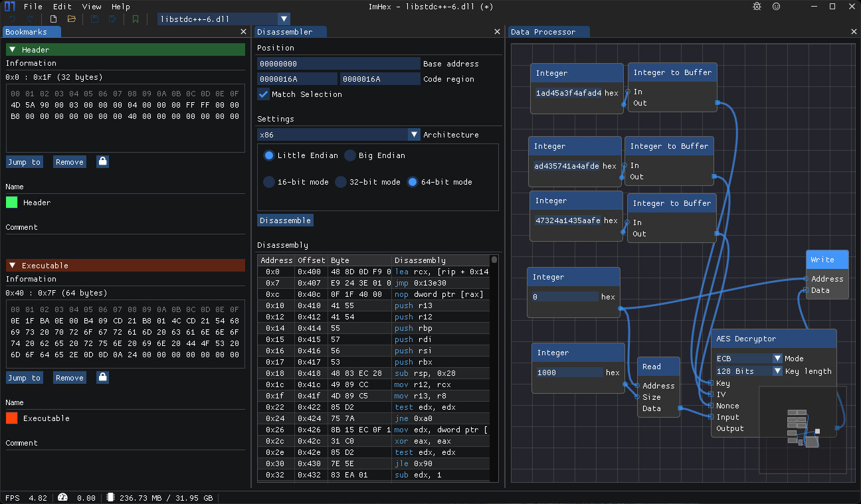The image size is (861, 504).
Task: Remove the Executable bookmark
Action: click(x=69, y=377)
